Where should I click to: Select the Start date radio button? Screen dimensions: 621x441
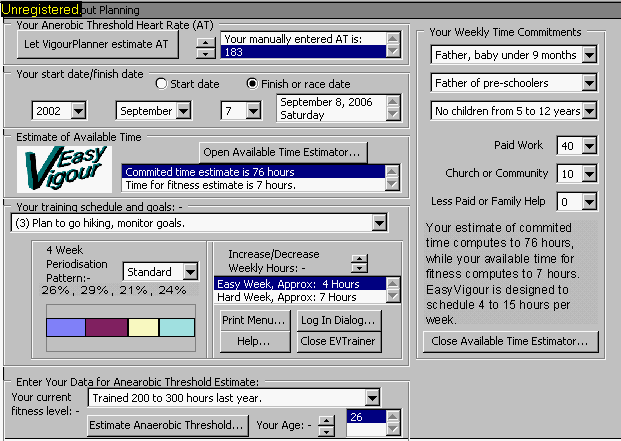(x=161, y=83)
